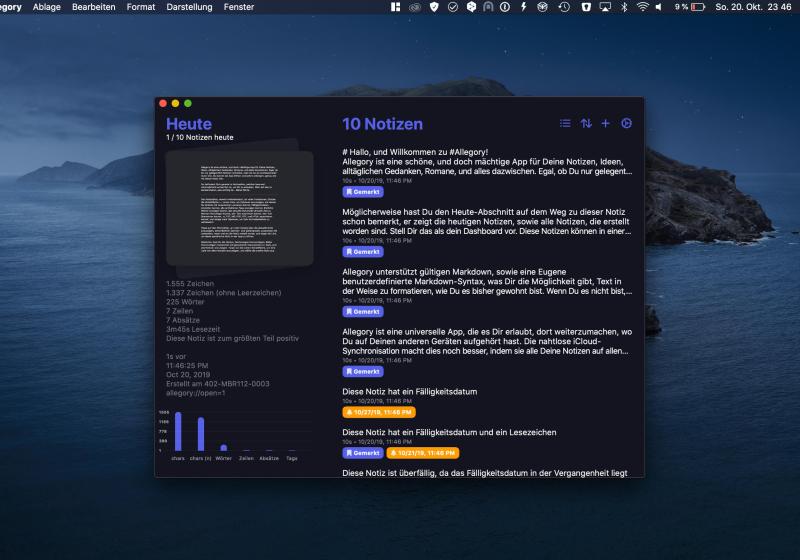This screenshot has height=560, width=800.
Task: Click lightning bolt menu bar icon
Action: pyautogui.click(x=523, y=7)
